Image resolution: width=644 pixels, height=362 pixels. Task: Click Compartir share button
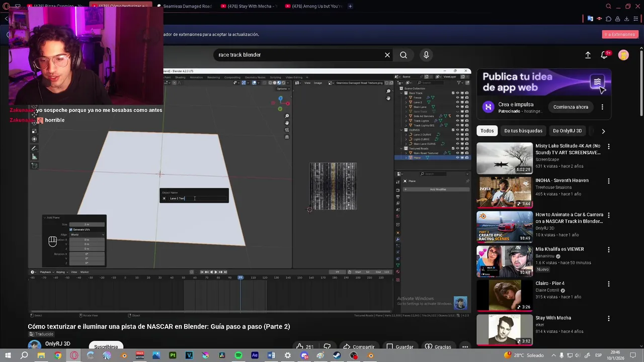359,346
